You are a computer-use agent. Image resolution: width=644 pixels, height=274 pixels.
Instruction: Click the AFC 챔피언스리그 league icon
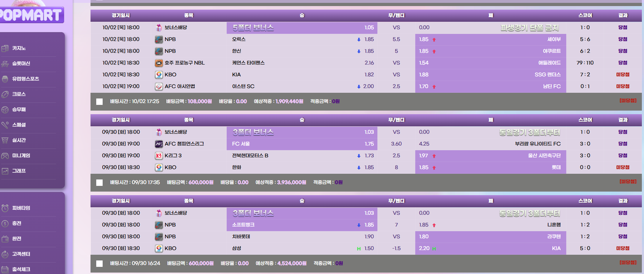coord(159,144)
